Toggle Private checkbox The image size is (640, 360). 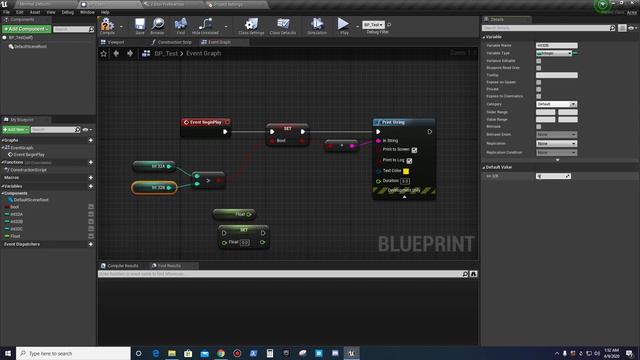pos(538,89)
